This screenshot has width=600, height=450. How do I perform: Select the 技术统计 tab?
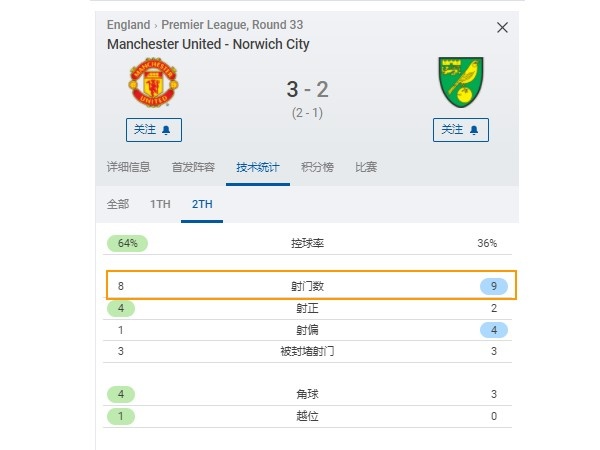(x=258, y=167)
